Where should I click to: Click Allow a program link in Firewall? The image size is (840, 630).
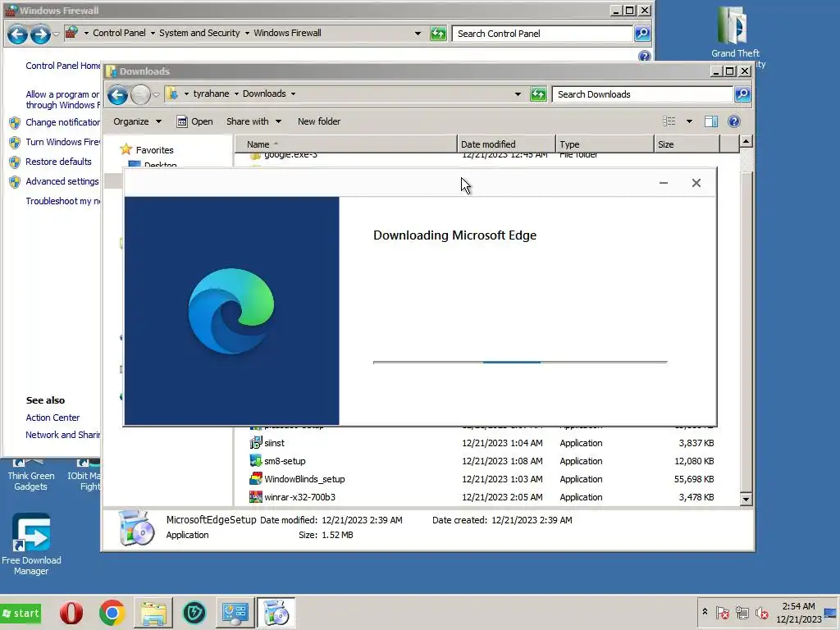click(62, 99)
